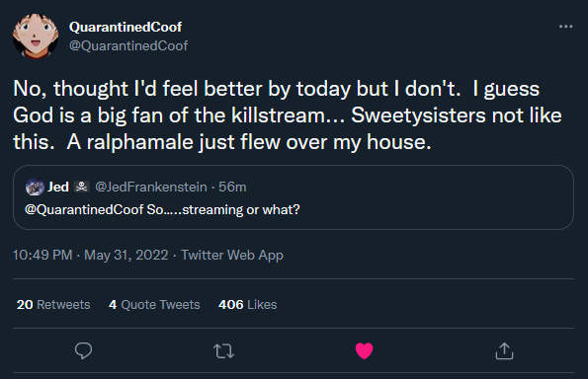588x379 pixels.
Task: Open the @QuarantinedCoof handle link
Action: pyautogui.click(x=128, y=45)
